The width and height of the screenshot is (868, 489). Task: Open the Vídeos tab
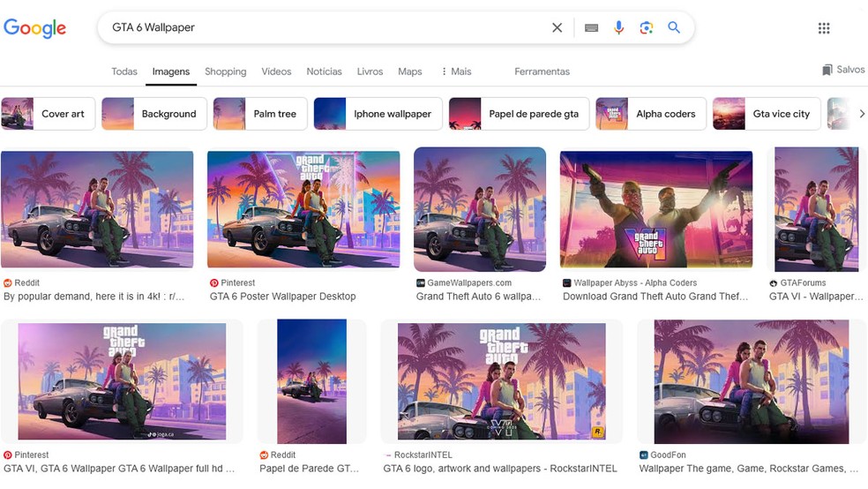click(x=276, y=71)
